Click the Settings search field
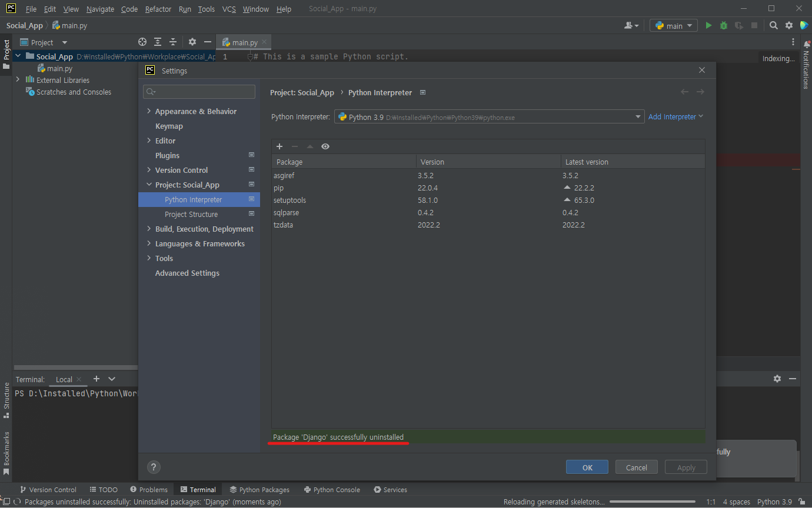Image resolution: width=812 pixels, height=508 pixels. pos(199,92)
